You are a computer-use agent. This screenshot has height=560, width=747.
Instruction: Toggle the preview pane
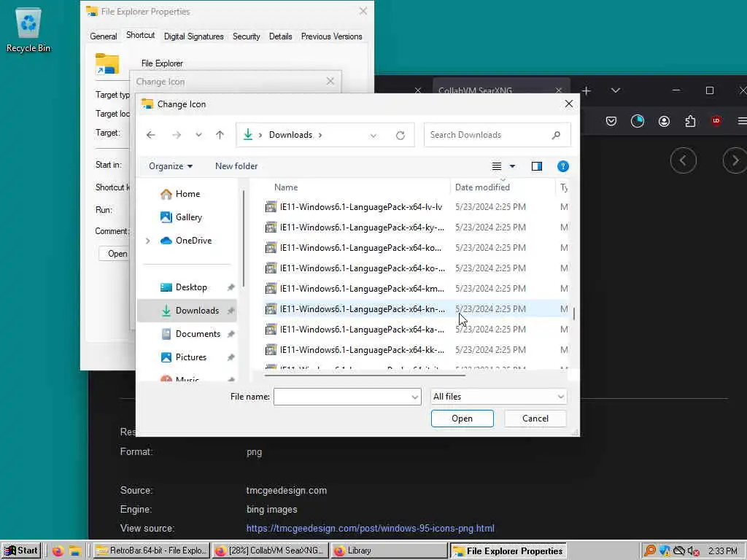coord(537,166)
